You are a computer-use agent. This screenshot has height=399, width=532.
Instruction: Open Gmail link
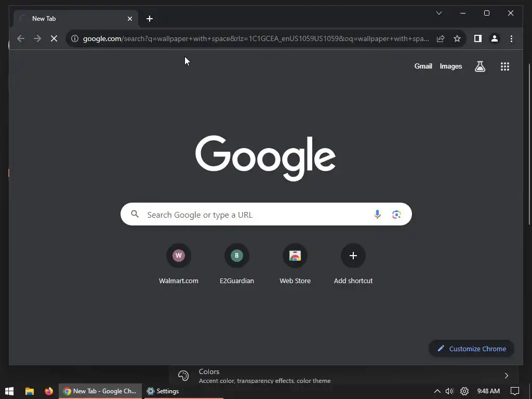tap(423, 66)
